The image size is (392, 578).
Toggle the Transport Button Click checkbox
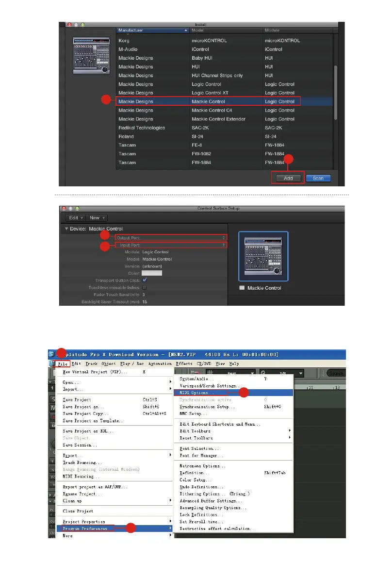click(145, 280)
